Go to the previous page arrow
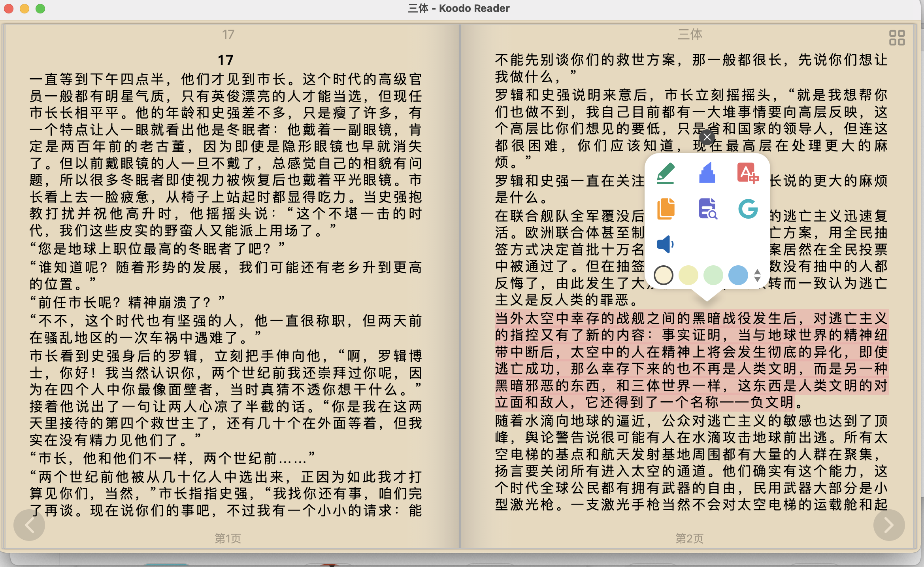 coord(29,525)
